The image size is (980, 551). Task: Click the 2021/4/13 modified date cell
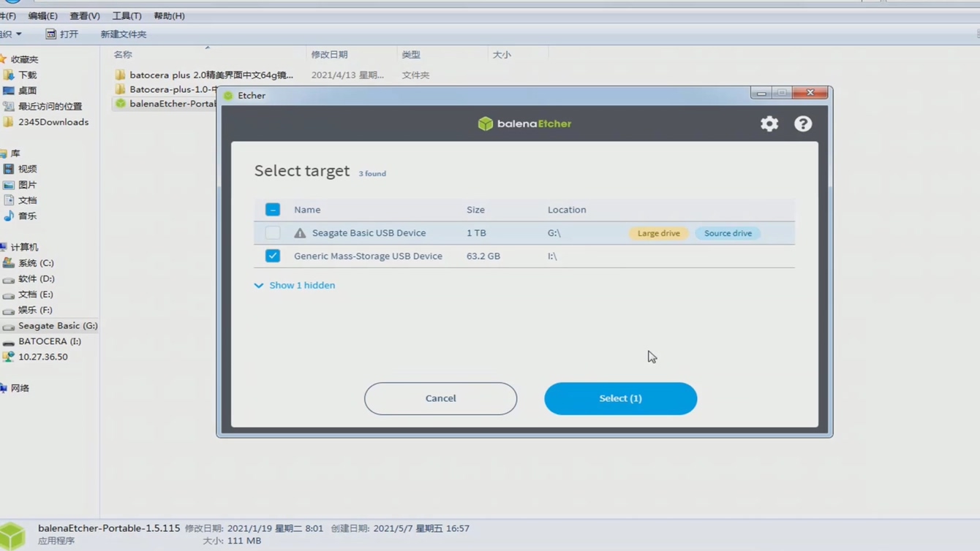coord(347,75)
